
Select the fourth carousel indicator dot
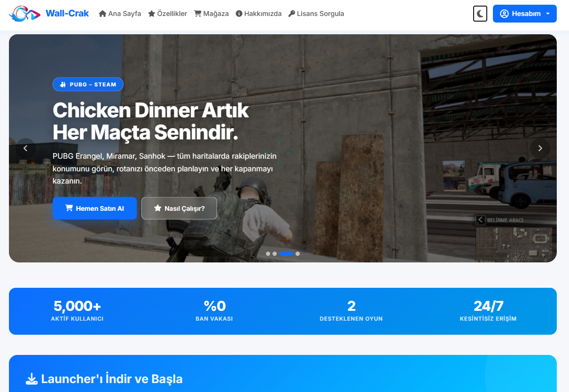(x=297, y=254)
